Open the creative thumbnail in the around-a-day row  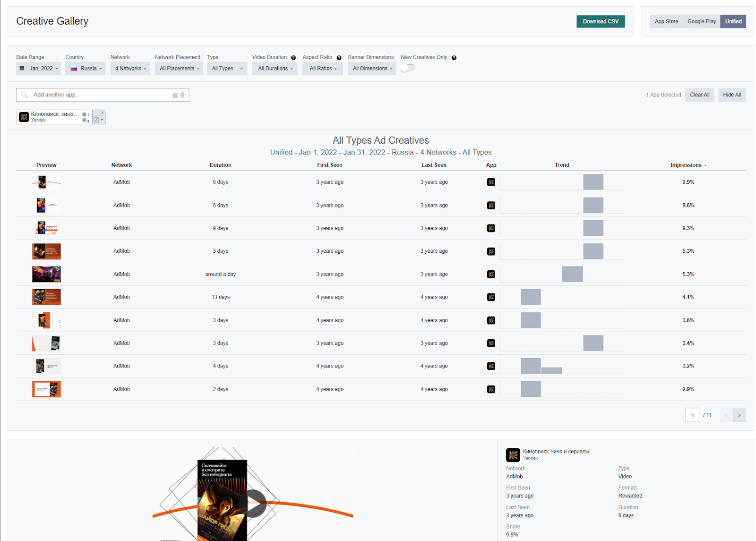coord(46,275)
